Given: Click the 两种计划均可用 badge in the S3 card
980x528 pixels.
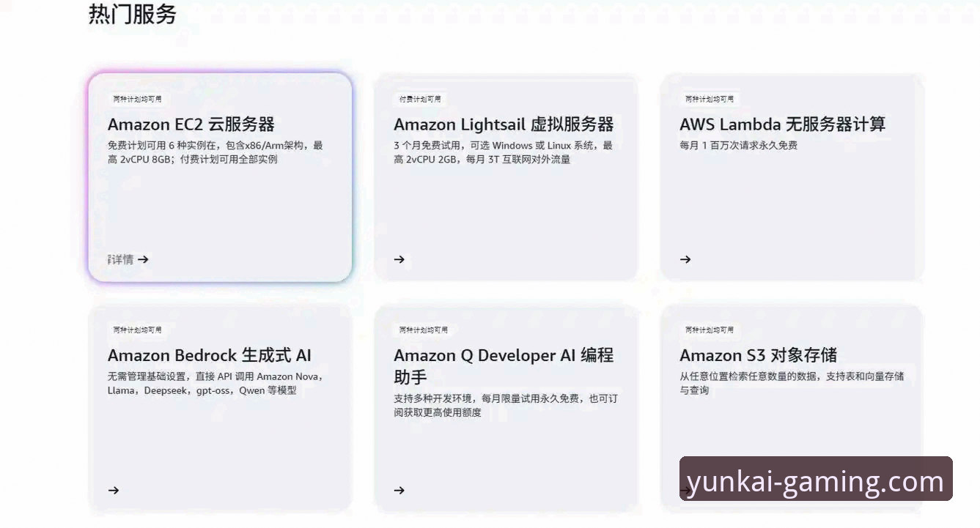Looking at the screenshot, I should (x=709, y=330).
